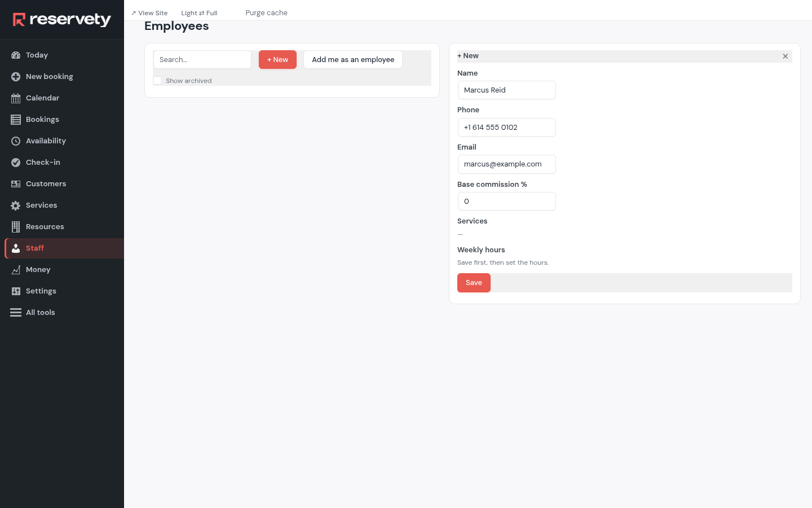Click the Staff person icon
The height and width of the screenshot is (508, 812).
[x=16, y=248]
